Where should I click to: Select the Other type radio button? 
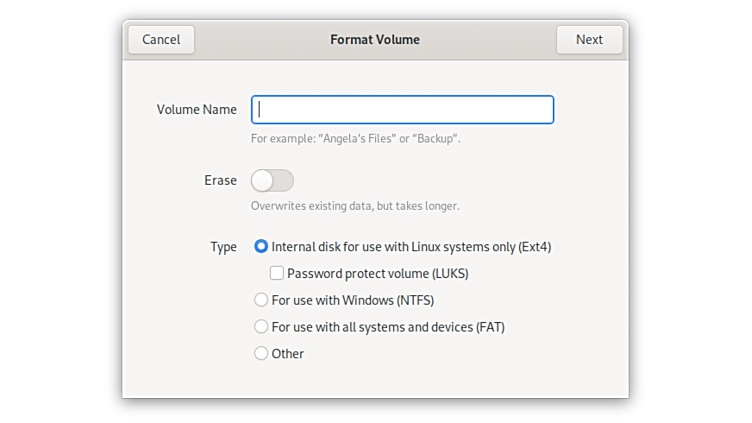click(262, 354)
